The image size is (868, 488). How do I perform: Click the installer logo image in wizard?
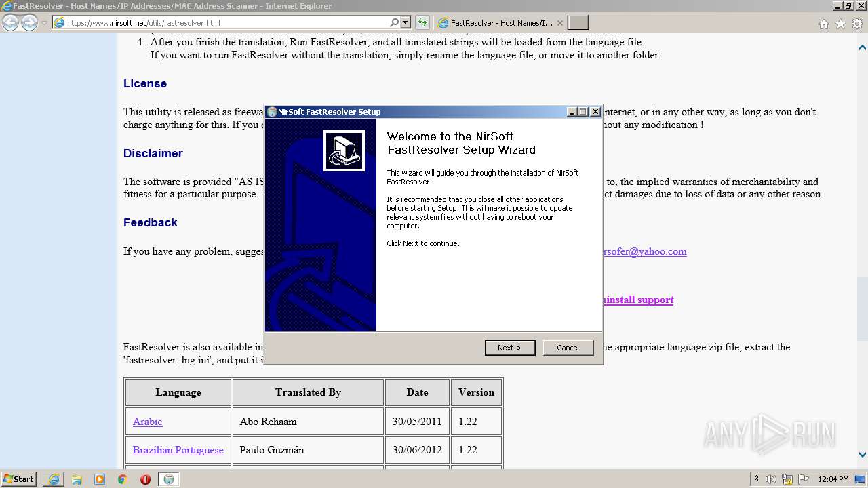pyautogui.click(x=344, y=150)
